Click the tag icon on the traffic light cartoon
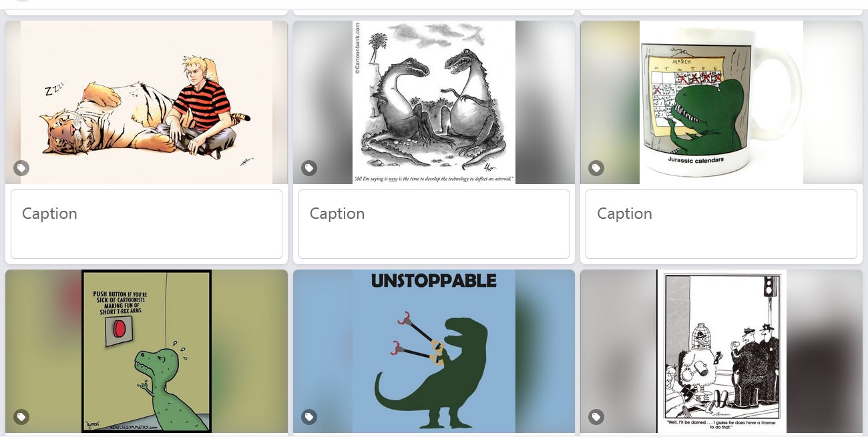Screen dimensions: 868x441 [596, 417]
